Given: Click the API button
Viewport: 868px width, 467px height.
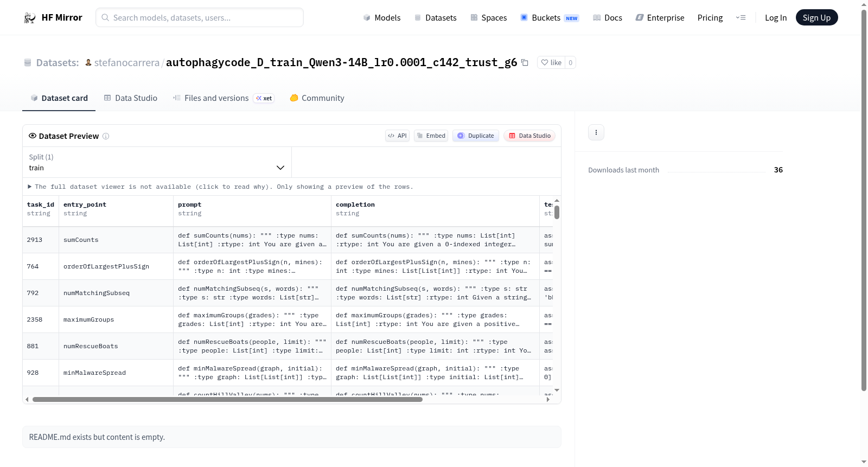Looking at the screenshot, I should (x=397, y=136).
